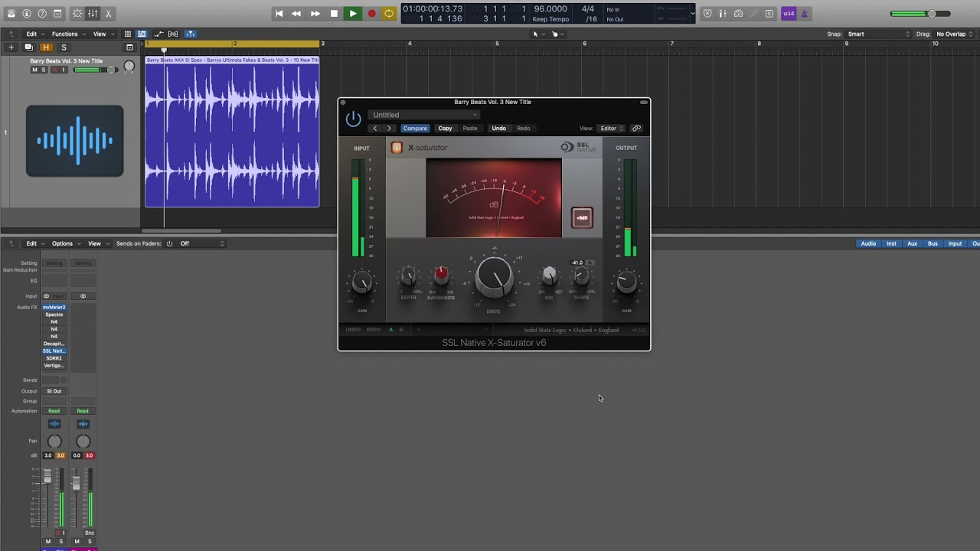
Task: Show the grid view icon in tracks toolbar
Action: (127, 34)
